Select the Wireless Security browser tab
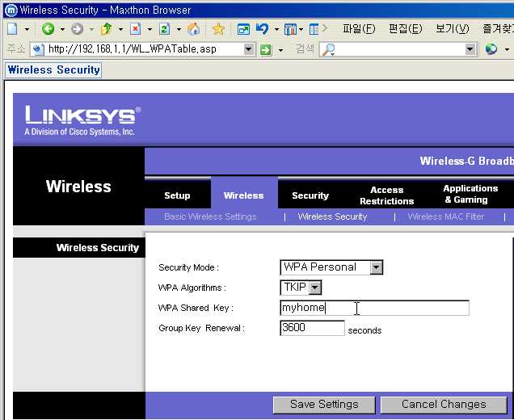514x420 pixels. pos(53,70)
